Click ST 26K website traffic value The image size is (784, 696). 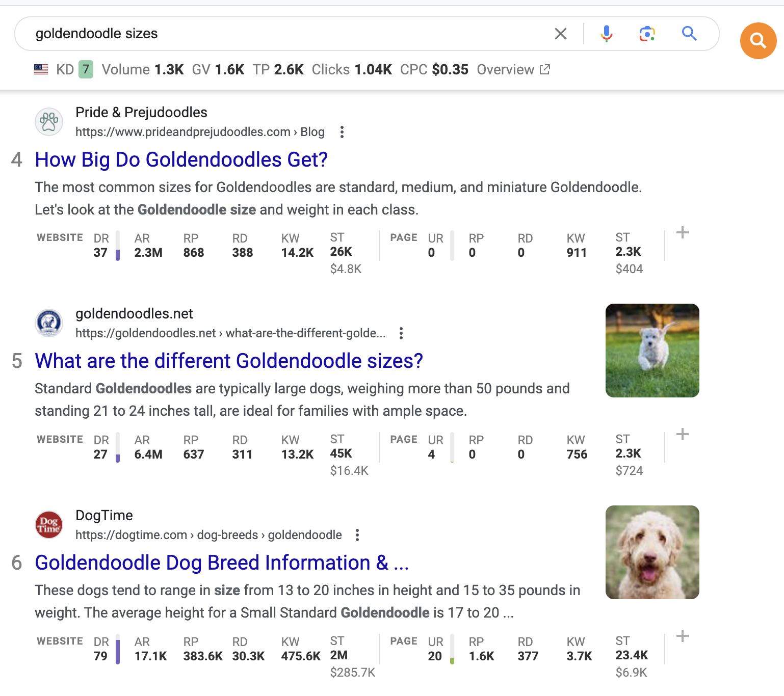coord(341,252)
